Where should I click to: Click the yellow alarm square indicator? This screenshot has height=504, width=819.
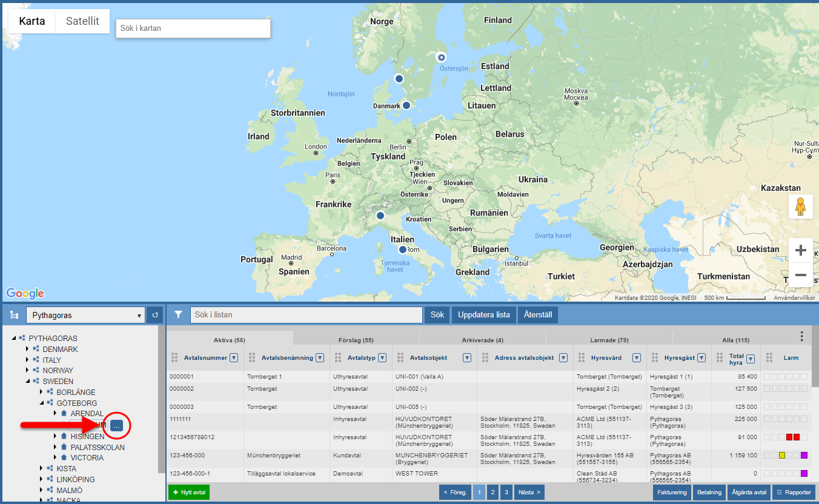[781, 456]
